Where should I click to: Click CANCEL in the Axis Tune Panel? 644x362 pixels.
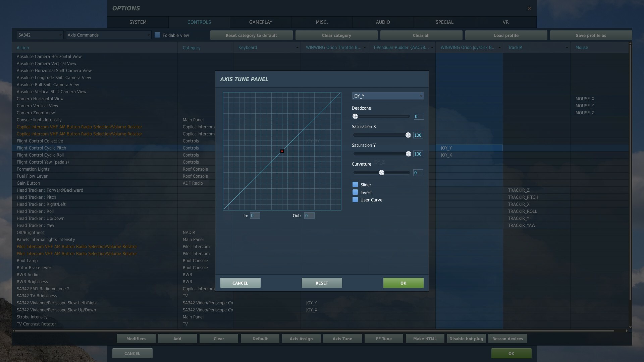click(x=240, y=283)
